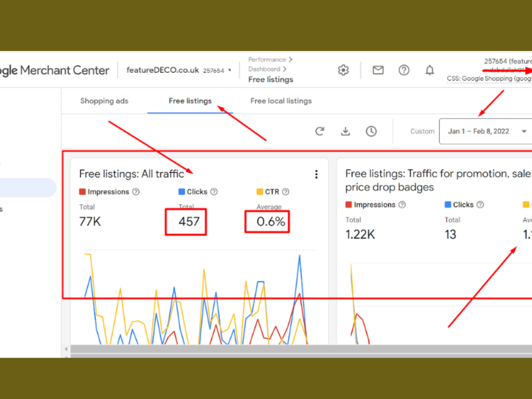532x399 pixels.
Task: Download the report with download icon
Action: click(x=345, y=131)
